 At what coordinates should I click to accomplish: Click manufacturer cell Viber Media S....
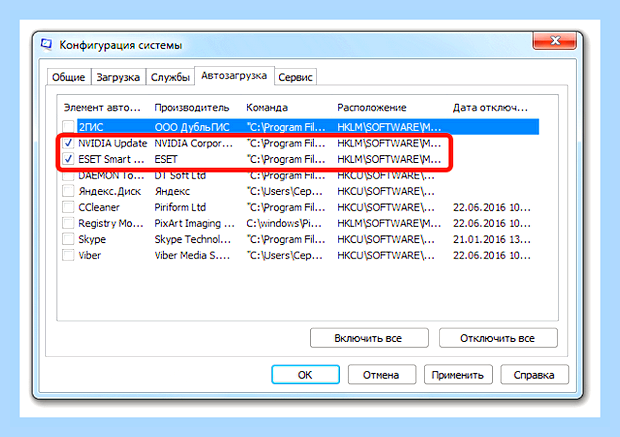coord(192,255)
